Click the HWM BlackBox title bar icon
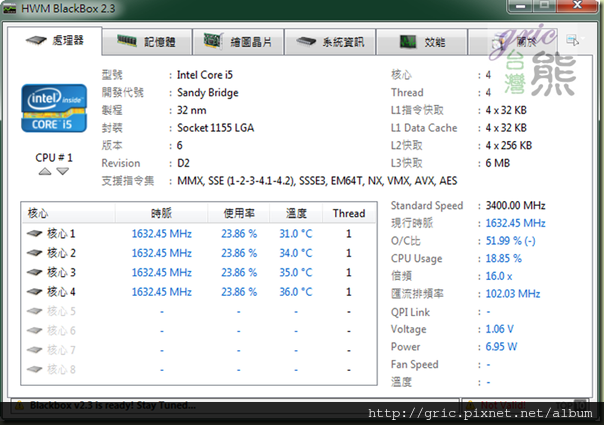The image size is (604, 425). point(10,8)
